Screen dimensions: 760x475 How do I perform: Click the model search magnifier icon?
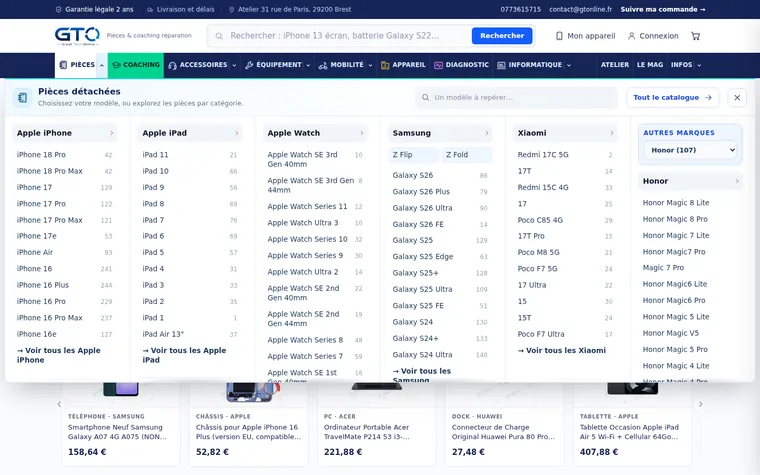point(425,97)
